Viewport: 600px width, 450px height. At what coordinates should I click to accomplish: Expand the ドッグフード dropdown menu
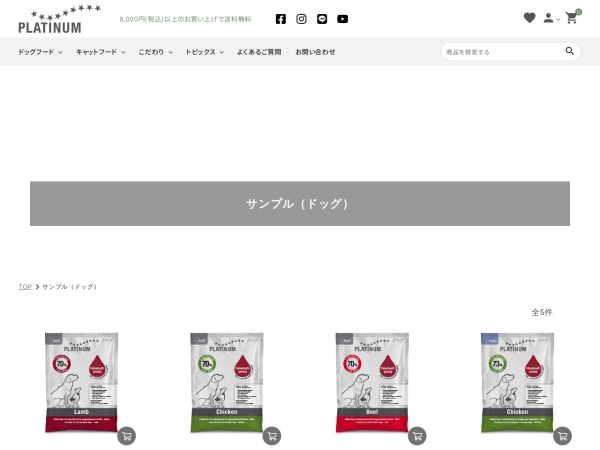point(40,52)
